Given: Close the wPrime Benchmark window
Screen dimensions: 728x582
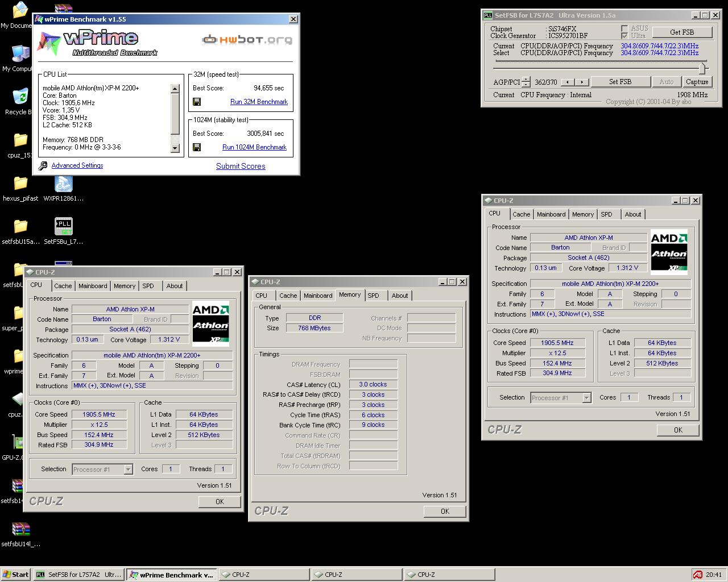Looking at the screenshot, I should pos(293,19).
